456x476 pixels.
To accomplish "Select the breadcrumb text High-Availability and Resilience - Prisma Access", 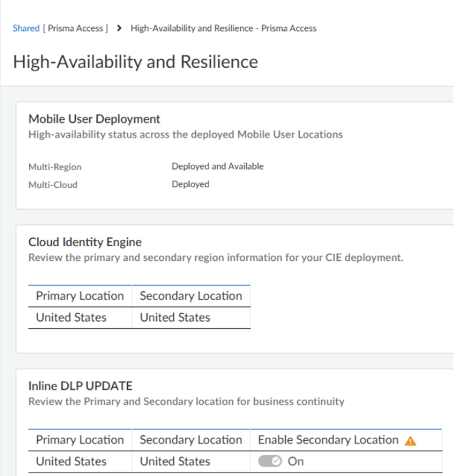I will coord(224,28).
